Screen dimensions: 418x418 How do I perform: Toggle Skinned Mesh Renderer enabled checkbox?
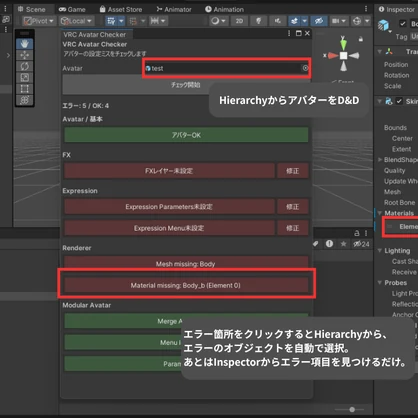(399, 101)
